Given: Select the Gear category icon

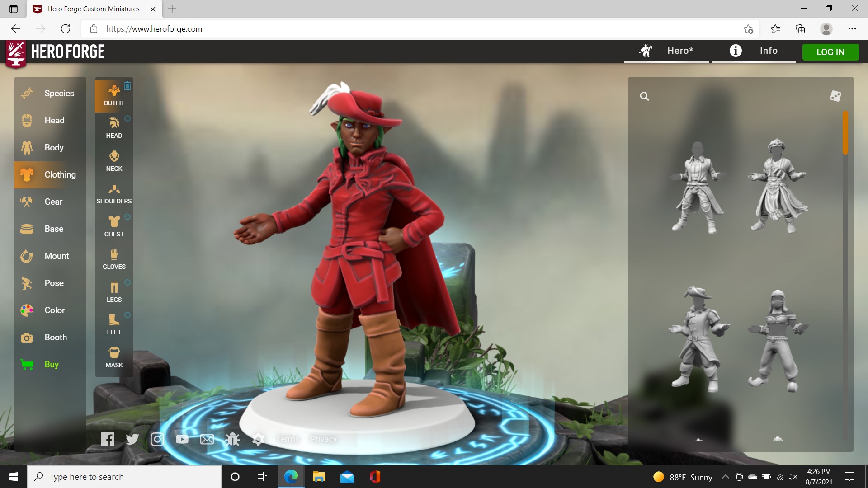Looking at the screenshot, I should (27, 202).
